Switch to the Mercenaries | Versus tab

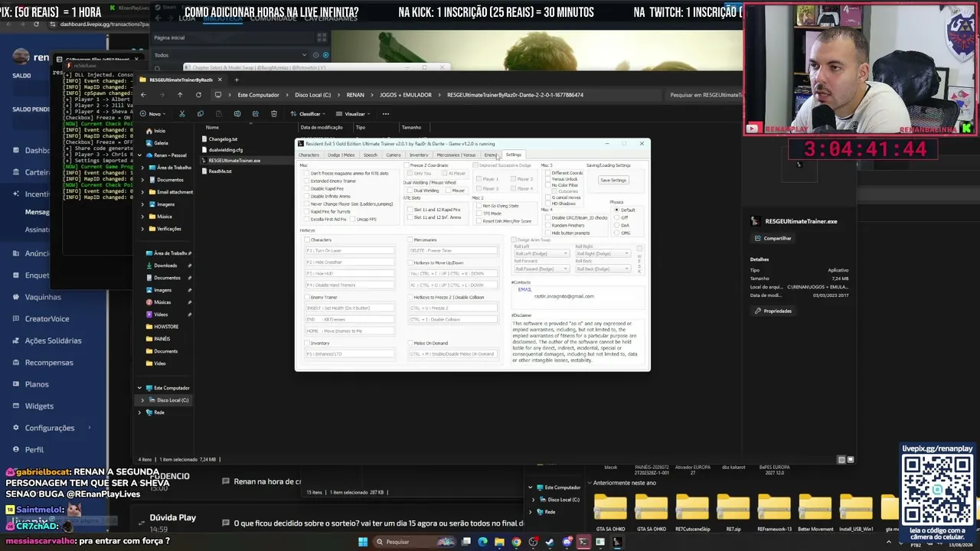tap(456, 155)
